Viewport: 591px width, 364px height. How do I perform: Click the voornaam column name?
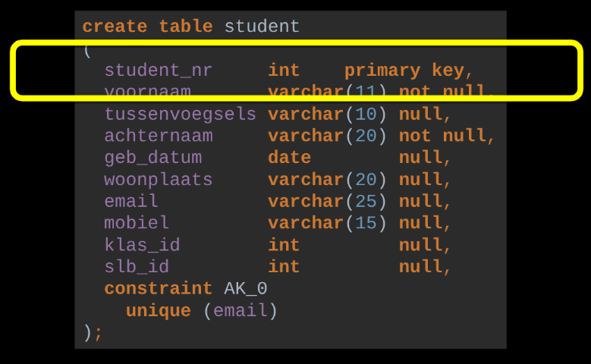147,93
